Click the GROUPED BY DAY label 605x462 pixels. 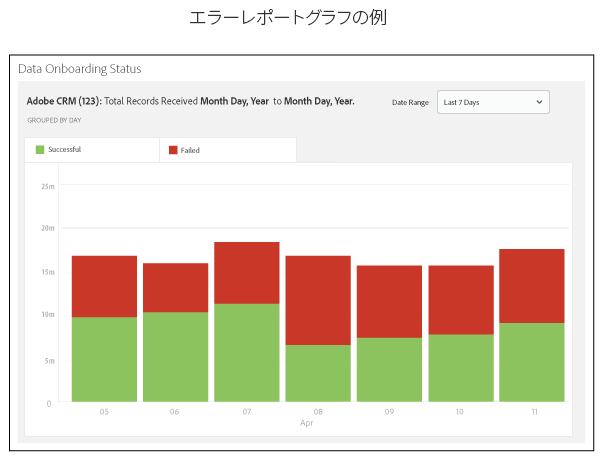[54, 120]
